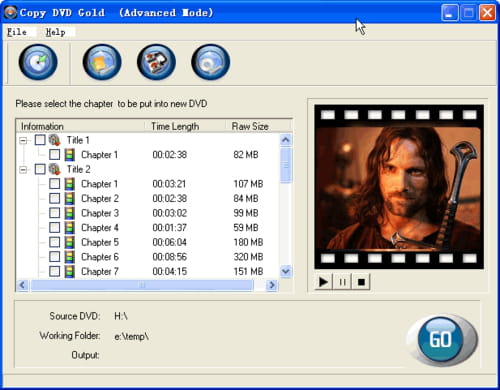The width and height of the screenshot is (500, 390).
Task: Click the horizontal scrollbar right arrow
Action: coord(272,285)
